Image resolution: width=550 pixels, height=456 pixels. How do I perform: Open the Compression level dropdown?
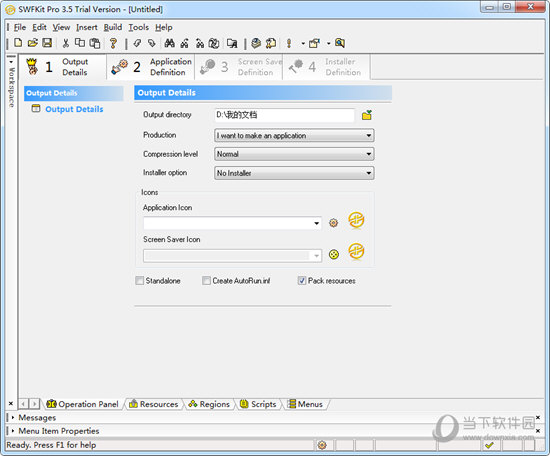tap(294, 154)
